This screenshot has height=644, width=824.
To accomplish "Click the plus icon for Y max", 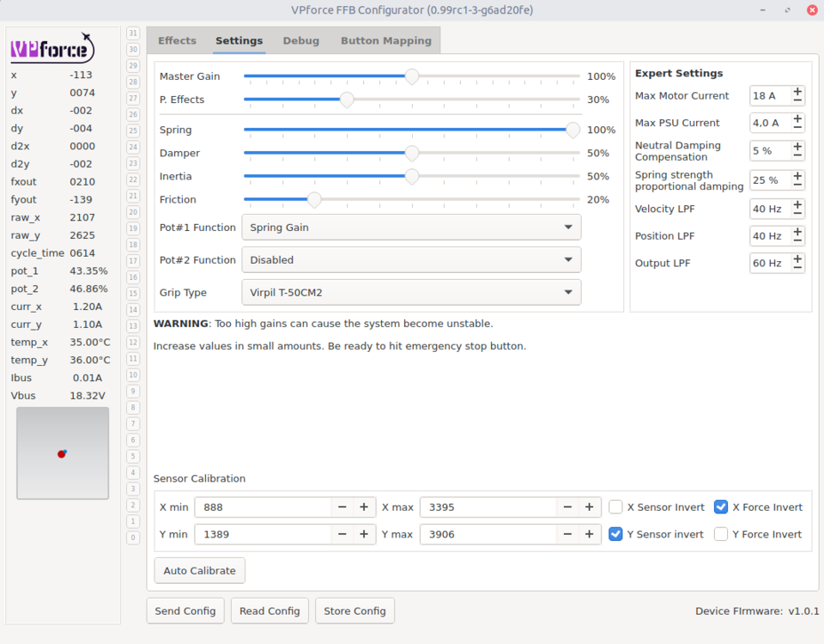I will [x=589, y=534].
